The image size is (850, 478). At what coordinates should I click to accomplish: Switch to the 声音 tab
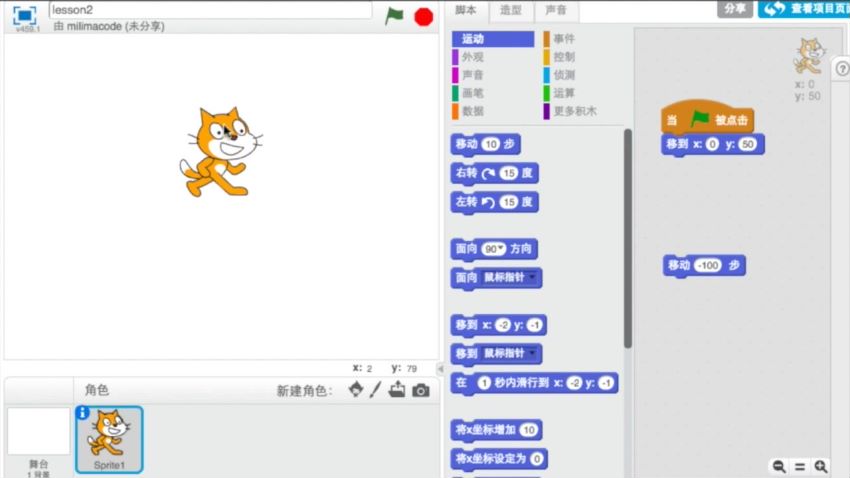pyautogui.click(x=556, y=10)
